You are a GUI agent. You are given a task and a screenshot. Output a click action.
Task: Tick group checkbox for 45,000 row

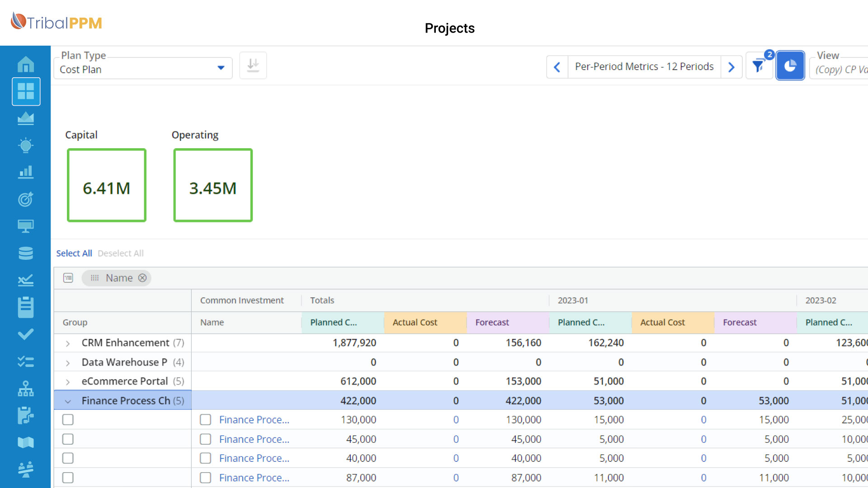[x=68, y=439]
